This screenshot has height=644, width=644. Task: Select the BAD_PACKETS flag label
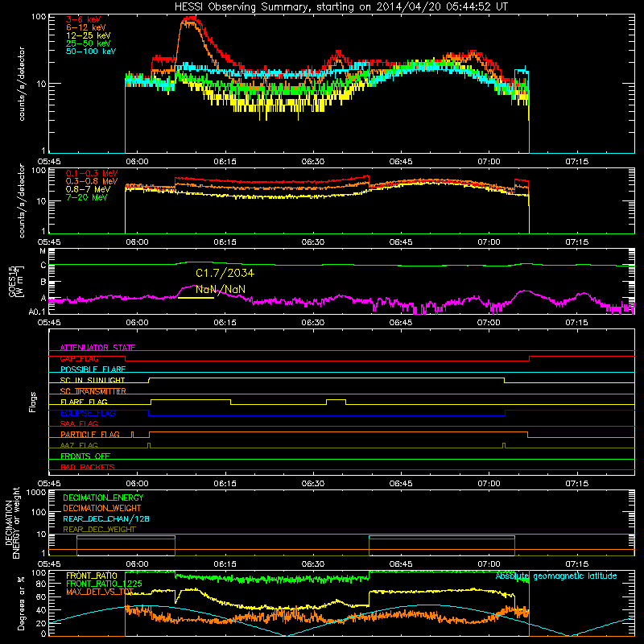click(x=88, y=467)
